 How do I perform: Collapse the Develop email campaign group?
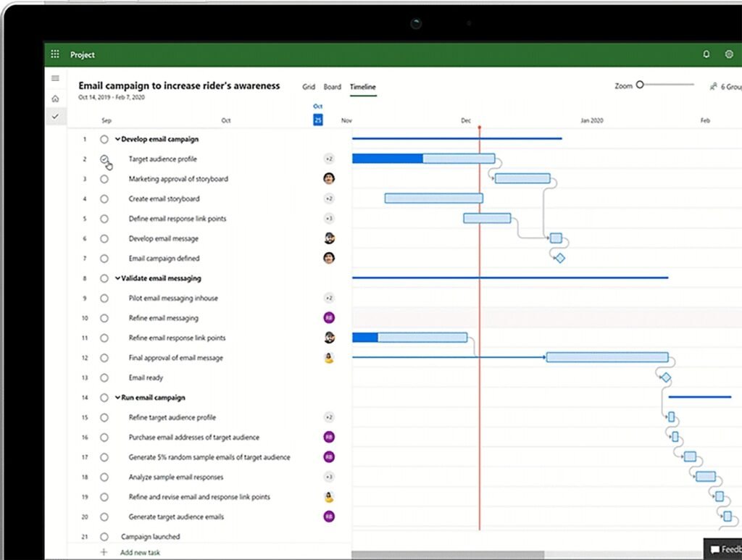117,139
